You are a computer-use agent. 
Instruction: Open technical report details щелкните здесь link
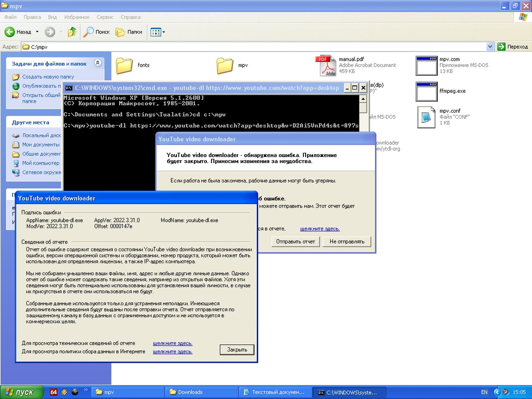(173, 343)
